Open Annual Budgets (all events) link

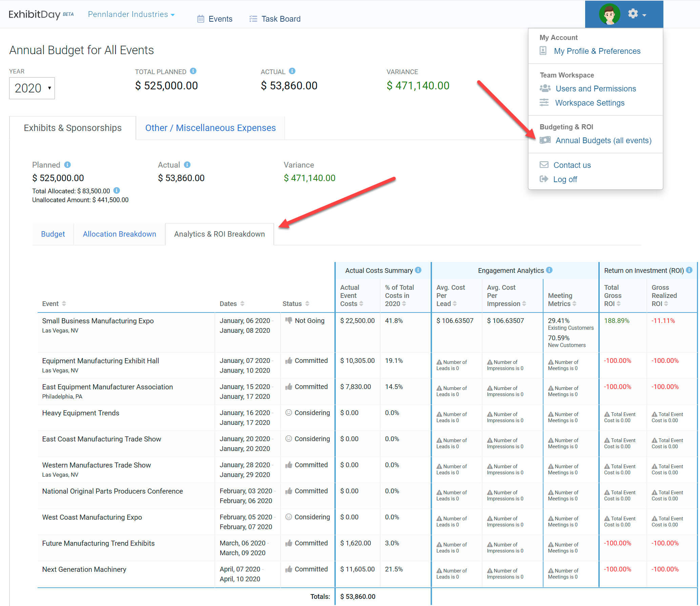coord(603,140)
